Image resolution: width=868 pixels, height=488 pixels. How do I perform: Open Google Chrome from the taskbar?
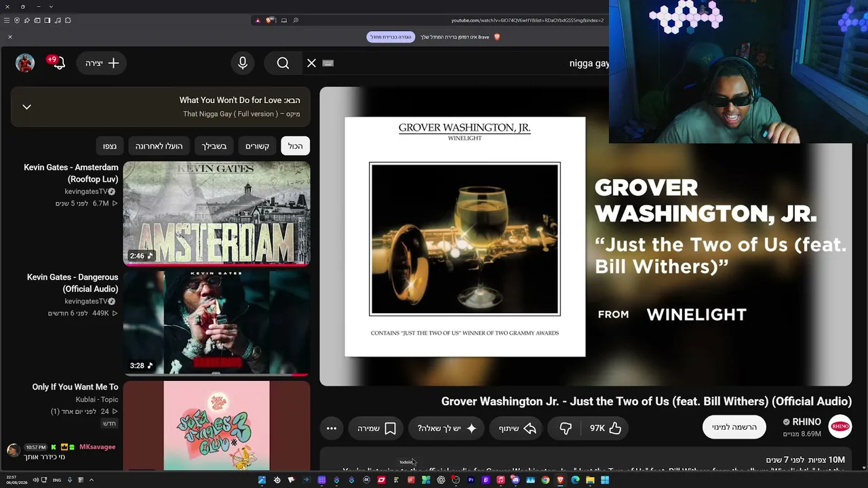coord(545,481)
